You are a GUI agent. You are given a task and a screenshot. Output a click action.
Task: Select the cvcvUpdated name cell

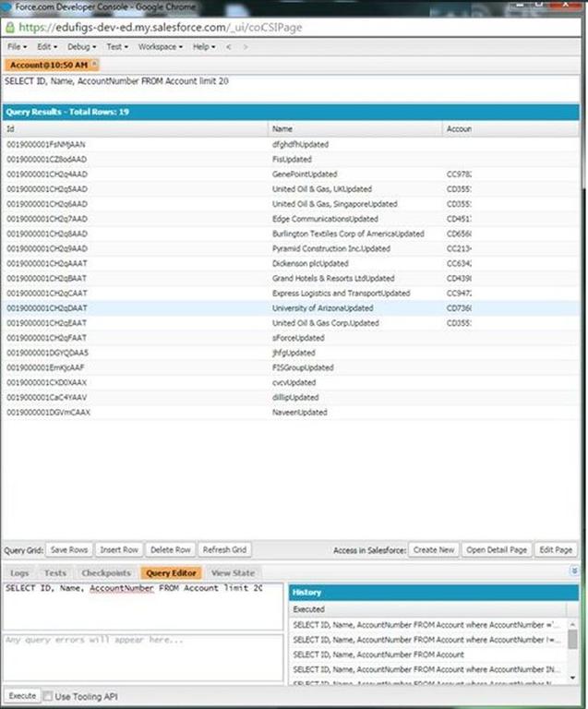pos(355,382)
